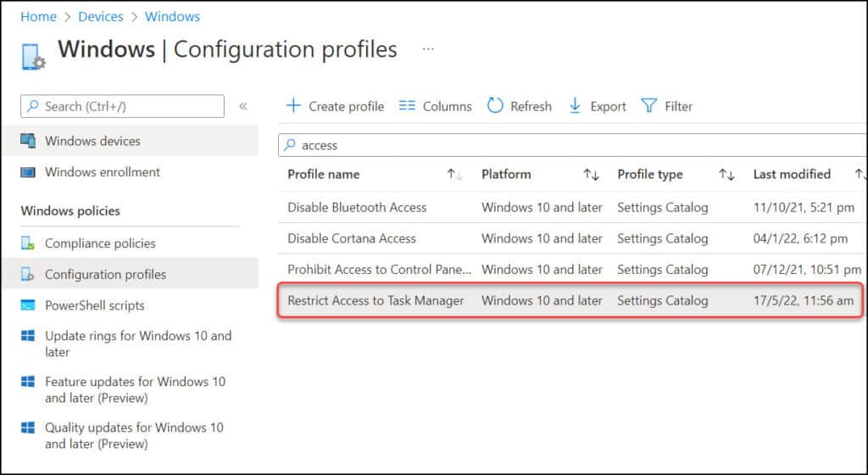Open Restrict Access to Task Manager profile
Viewport: 868px width, 475px height.
click(x=376, y=300)
